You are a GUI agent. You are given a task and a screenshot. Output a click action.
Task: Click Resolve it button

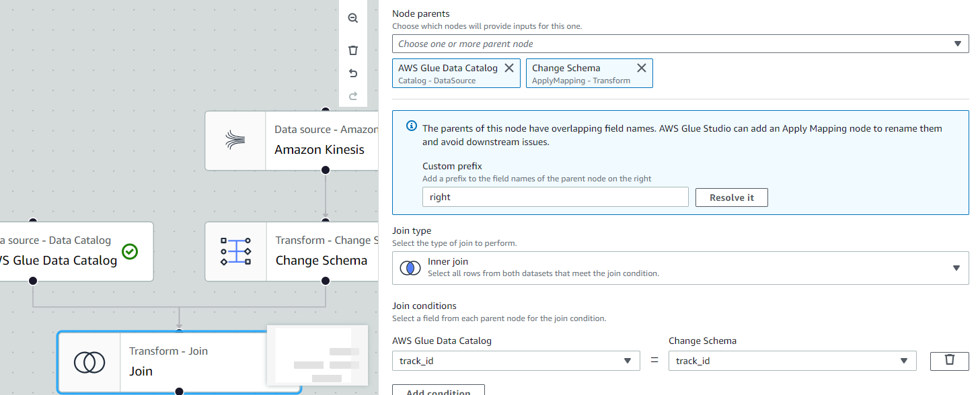click(x=732, y=197)
